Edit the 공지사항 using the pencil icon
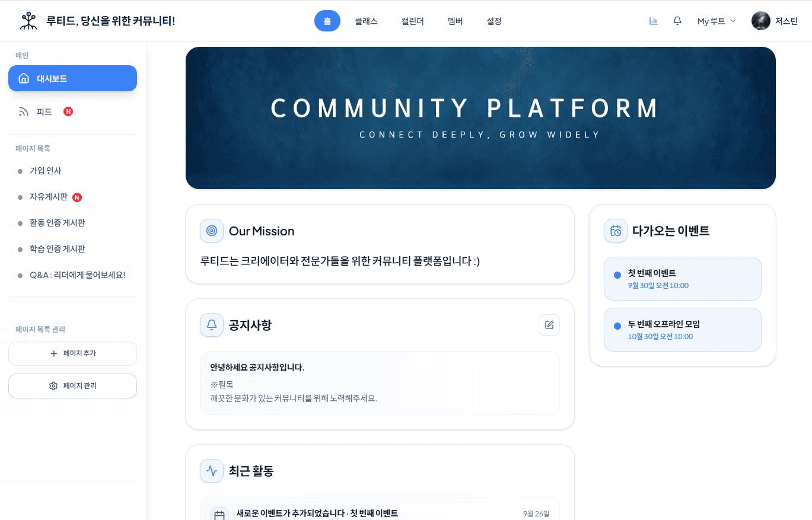This screenshot has height=520, width=812. click(549, 325)
